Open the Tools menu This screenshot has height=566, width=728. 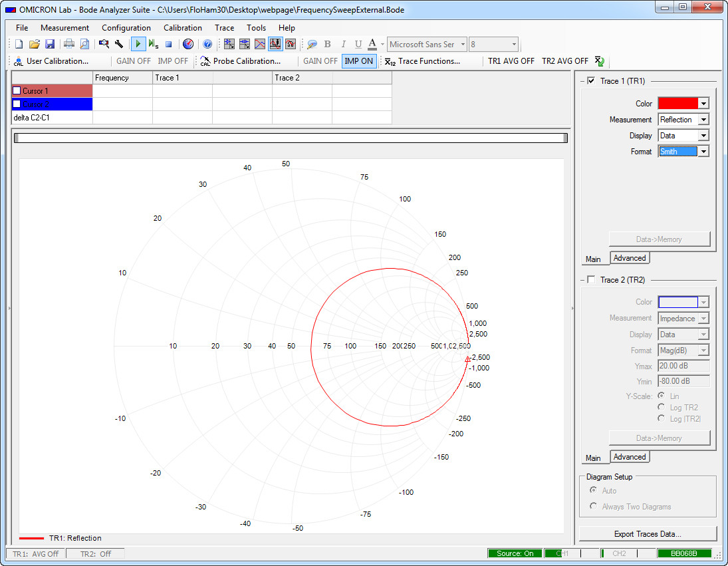coord(256,28)
